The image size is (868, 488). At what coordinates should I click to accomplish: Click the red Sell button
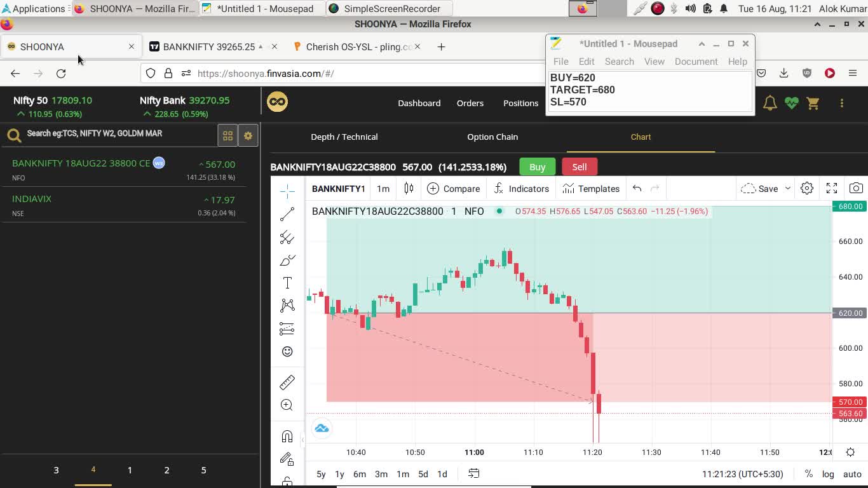pos(580,167)
